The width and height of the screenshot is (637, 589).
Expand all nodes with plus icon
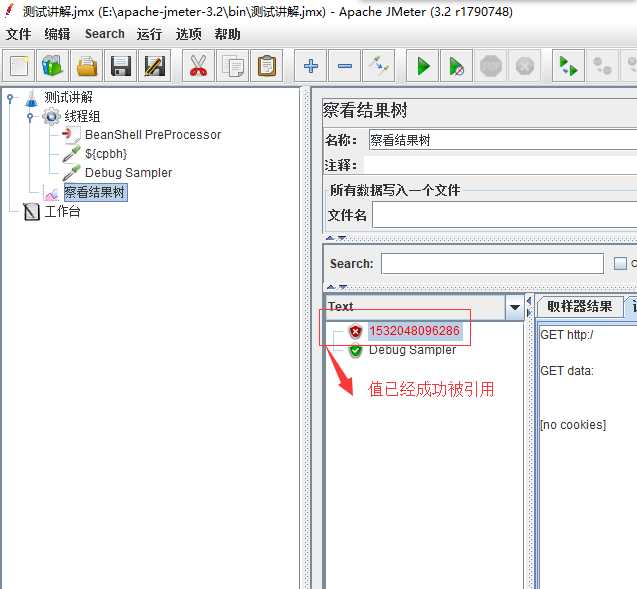310,66
